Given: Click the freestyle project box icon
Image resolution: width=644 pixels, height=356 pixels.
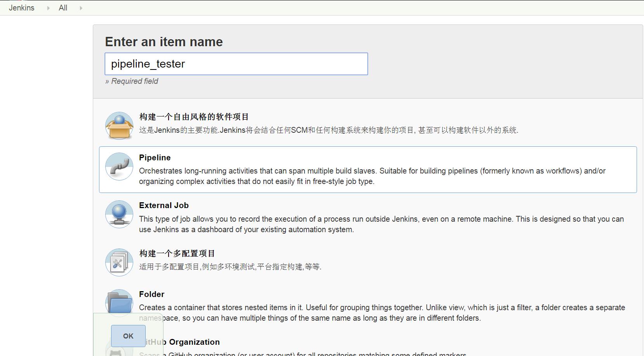Looking at the screenshot, I should pos(119,126).
